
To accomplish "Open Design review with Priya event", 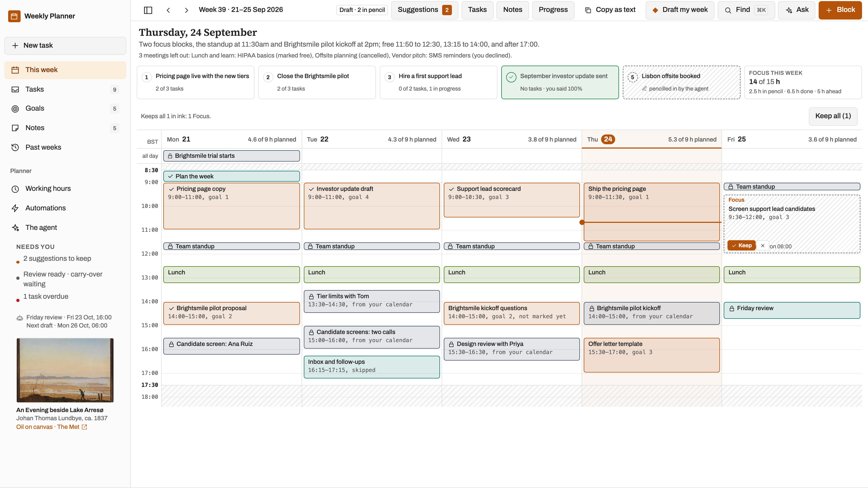I will pos(512,349).
